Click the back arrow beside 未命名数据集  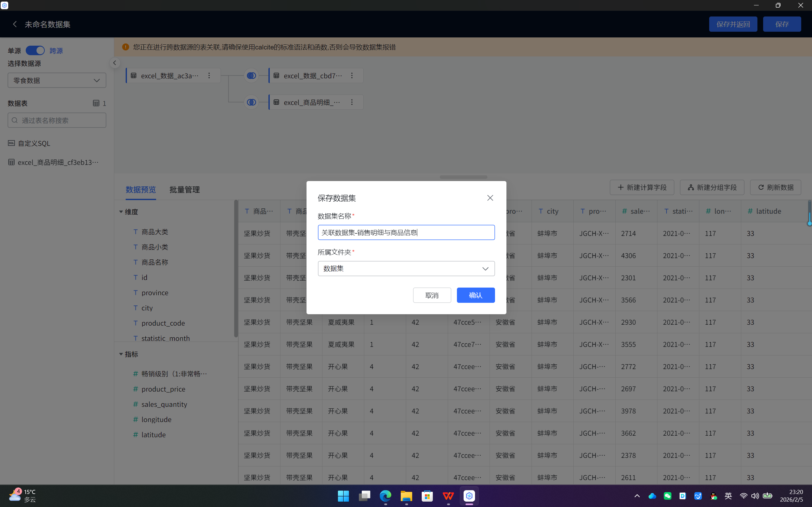(15, 24)
